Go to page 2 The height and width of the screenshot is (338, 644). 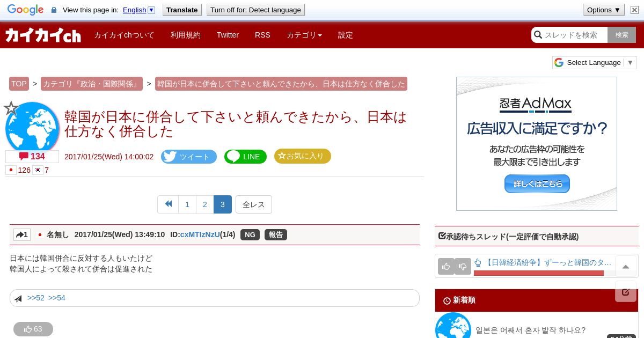pos(205,204)
